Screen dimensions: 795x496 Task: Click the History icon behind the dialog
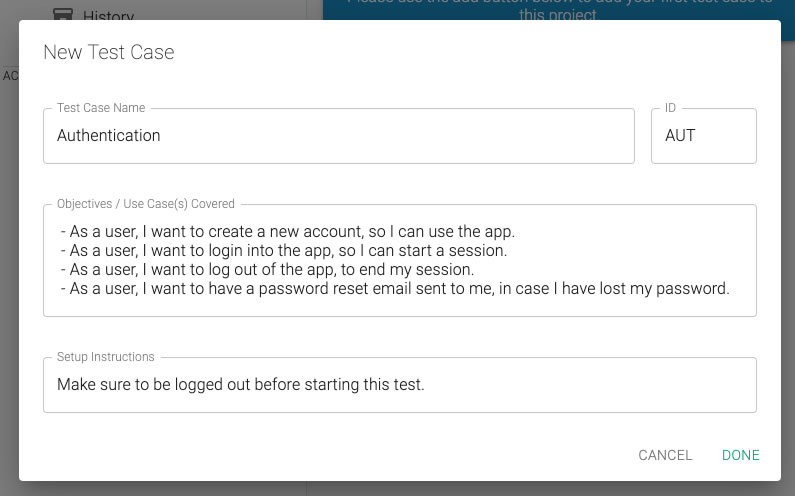click(62, 14)
